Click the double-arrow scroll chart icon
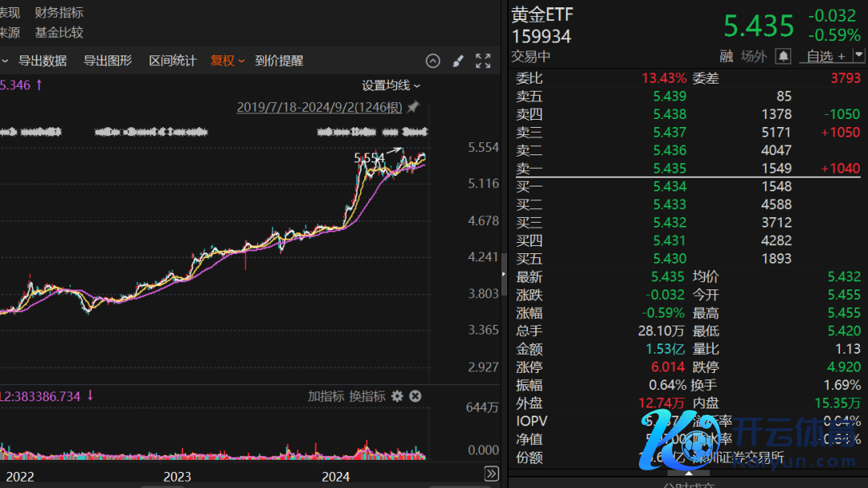 click(x=491, y=474)
